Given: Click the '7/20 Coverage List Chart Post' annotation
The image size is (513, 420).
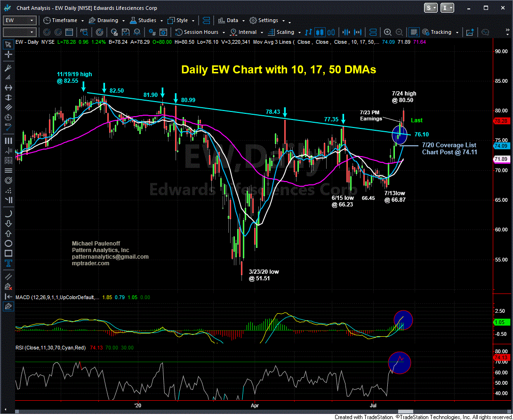Looking at the screenshot, I should point(449,149).
